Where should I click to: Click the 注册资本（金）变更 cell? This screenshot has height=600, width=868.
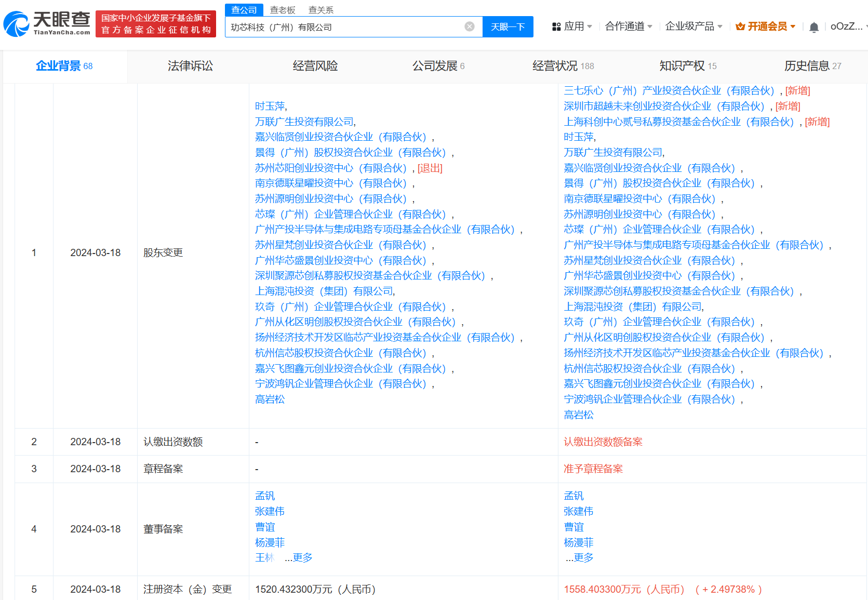pos(188,590)
